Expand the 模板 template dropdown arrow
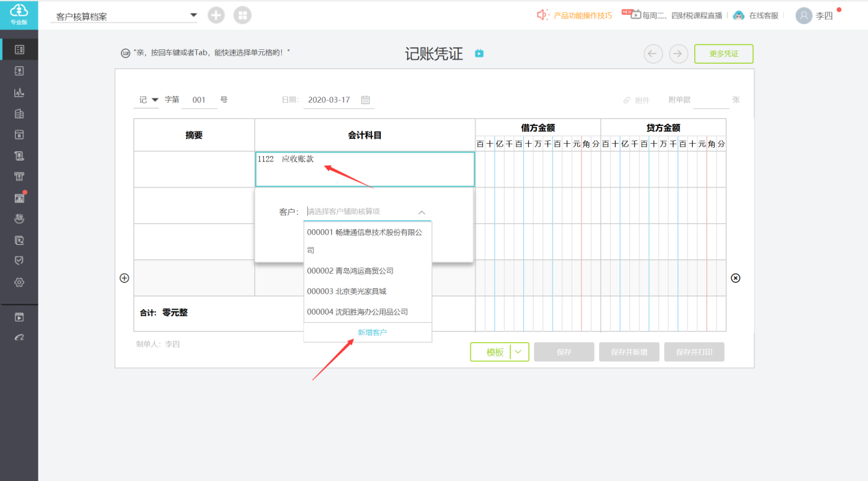The image size is (868, 481). 518,352
